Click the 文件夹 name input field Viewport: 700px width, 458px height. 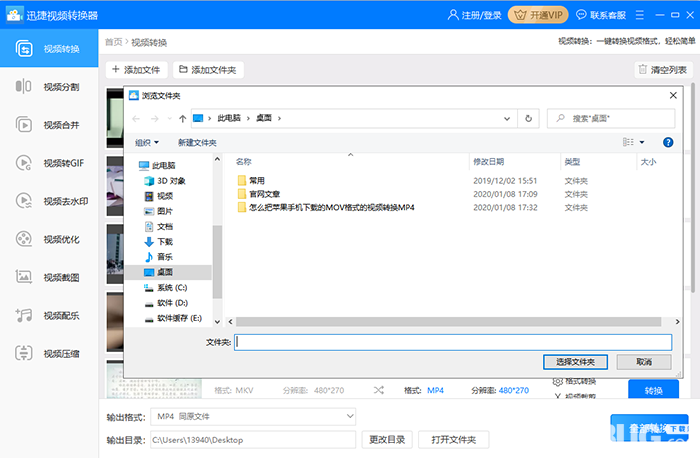453,342
